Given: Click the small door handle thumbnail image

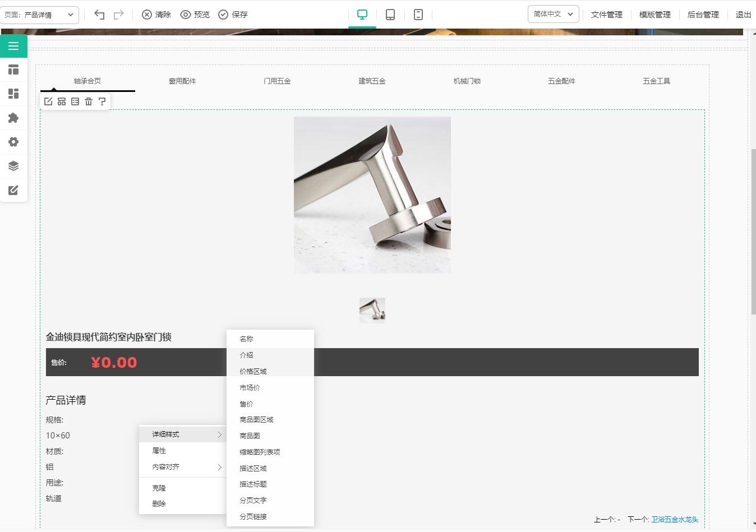Looking at the screenshot, I should pos(372,310).
